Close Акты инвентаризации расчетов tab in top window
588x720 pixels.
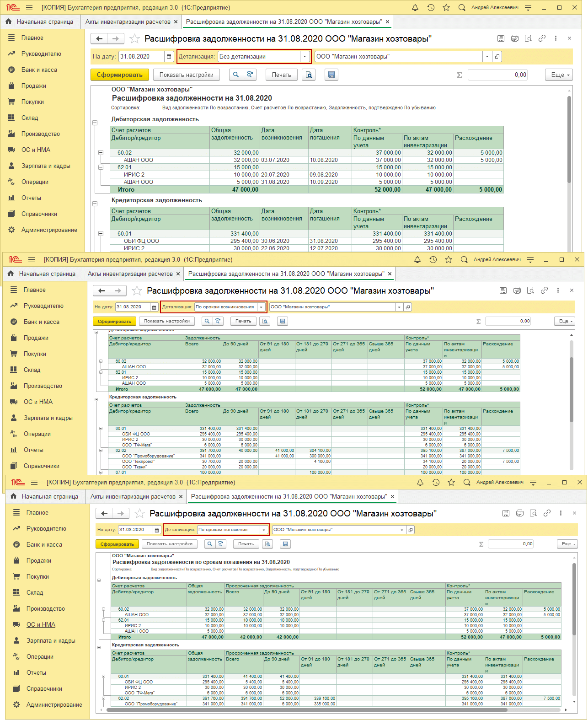click(176, 22)
